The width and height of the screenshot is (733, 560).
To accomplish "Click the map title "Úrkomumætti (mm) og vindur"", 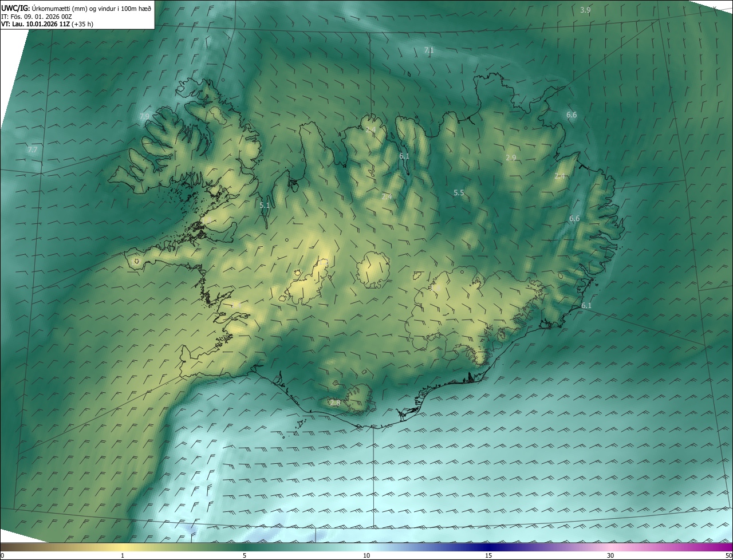I will point(74,9).
